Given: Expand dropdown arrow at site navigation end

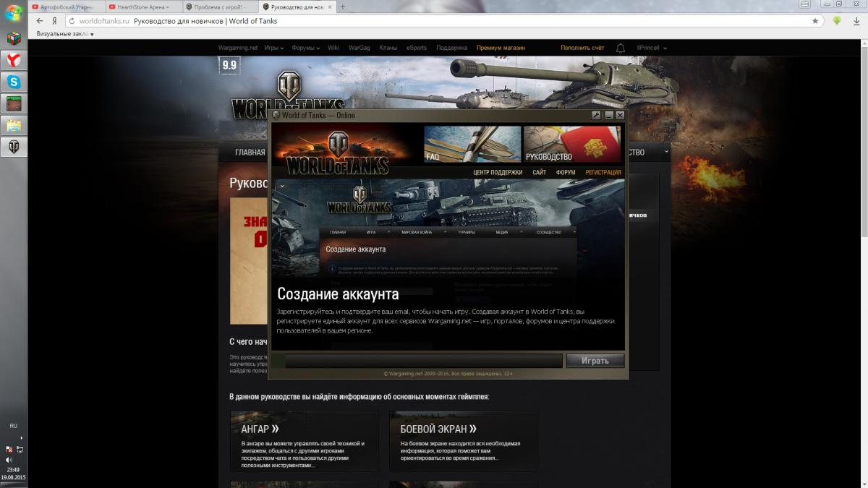Looking at the screenshot, I should click(x=665, y=153).
